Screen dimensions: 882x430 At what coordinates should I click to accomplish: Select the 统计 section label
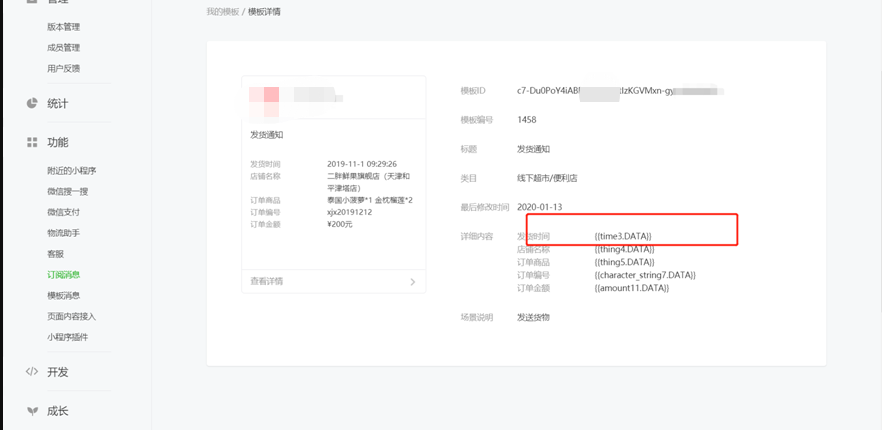(x=57, y=104)
